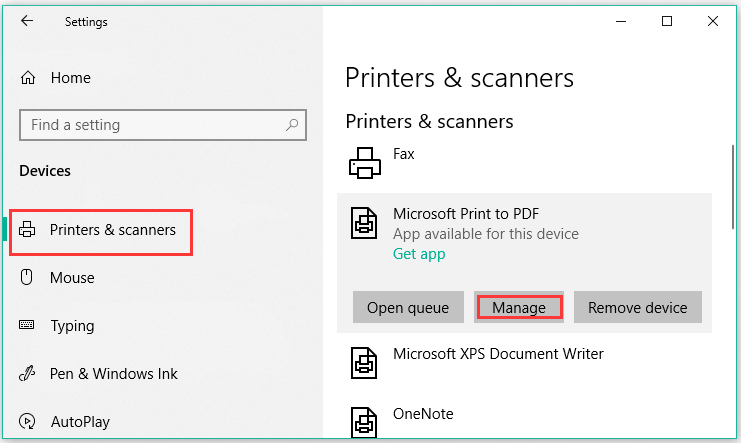The width and height of the screenshot is (741, 443).
Task: Click the Home house icon
Action: (28, 77)
